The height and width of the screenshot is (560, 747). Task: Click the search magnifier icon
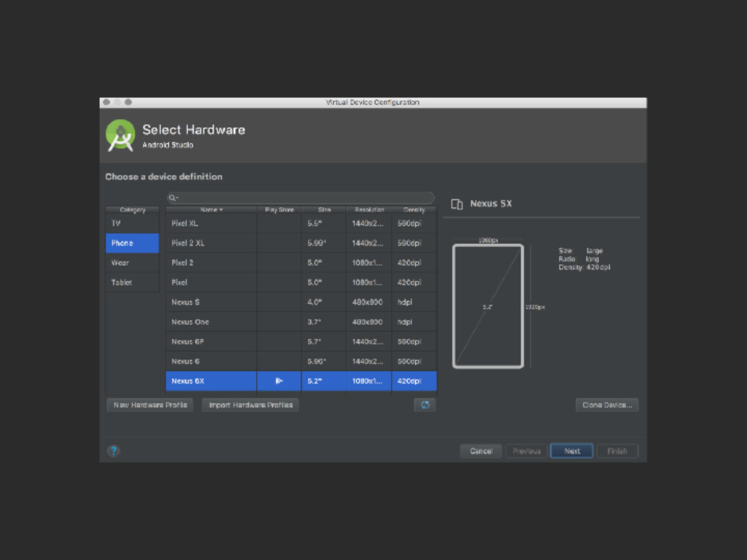click(x=173, y=198)
